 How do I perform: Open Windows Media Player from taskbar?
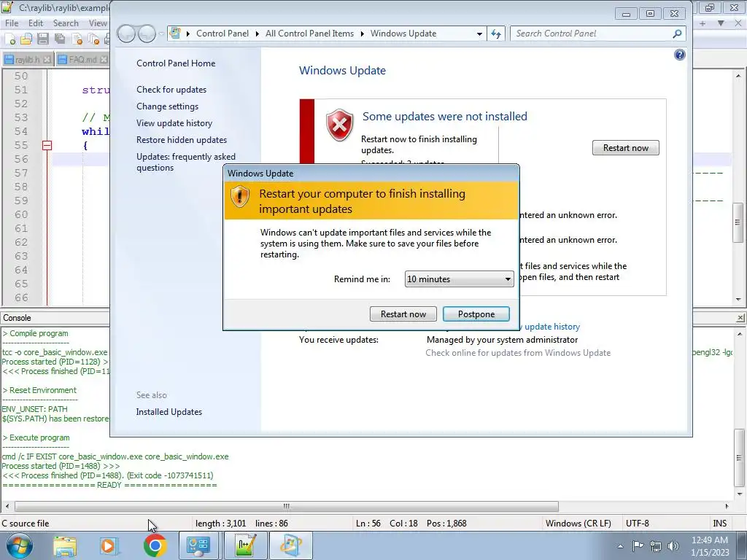109,545
